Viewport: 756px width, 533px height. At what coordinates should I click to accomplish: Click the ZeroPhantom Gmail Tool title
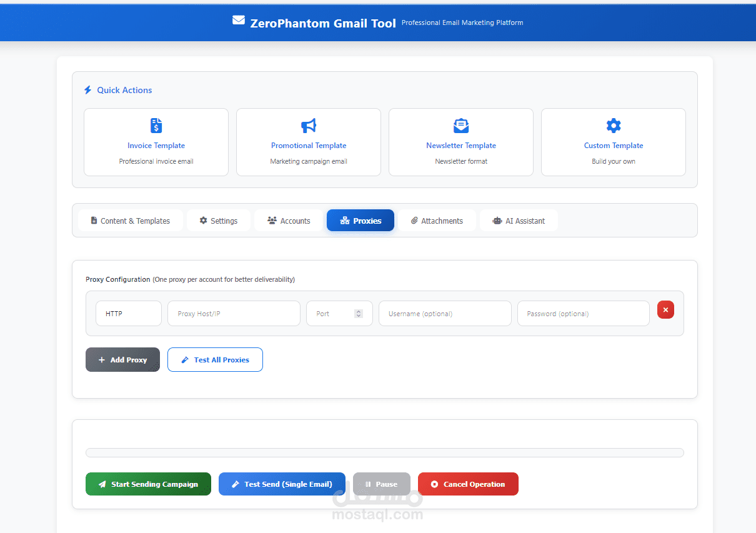point(323,23)
